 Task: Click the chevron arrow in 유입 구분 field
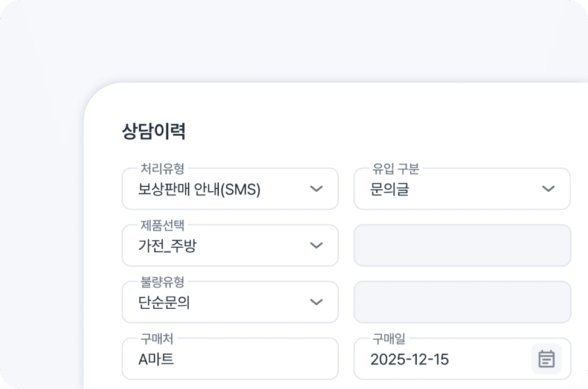548,189
